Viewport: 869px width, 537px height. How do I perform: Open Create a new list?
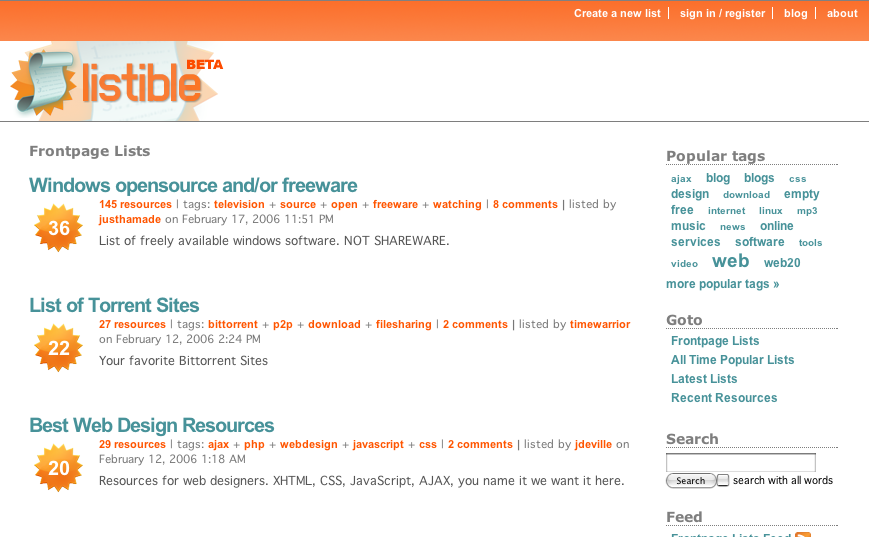[x=617, y=13]
